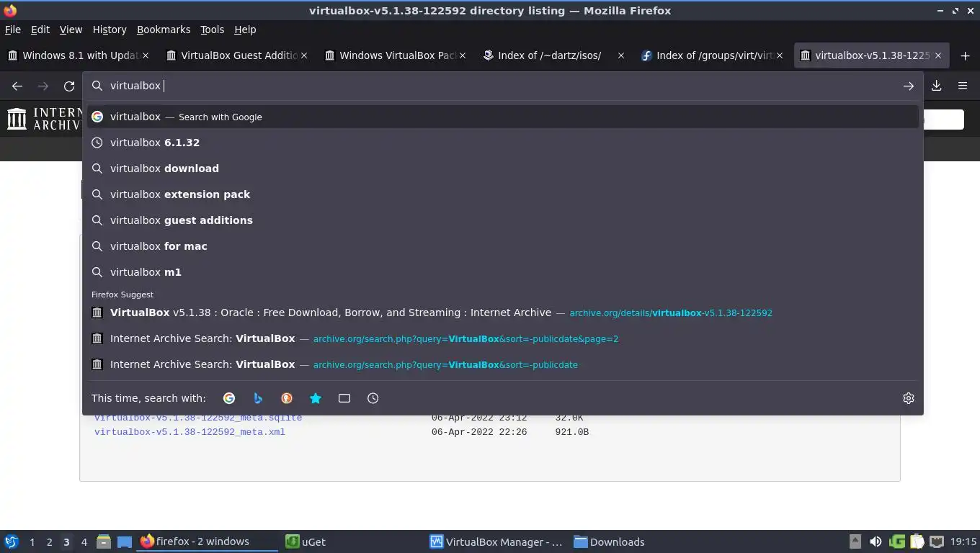Close the VirtualBox Guest Additions tab
The image size is (980, 553).
[x=304, y=55]
